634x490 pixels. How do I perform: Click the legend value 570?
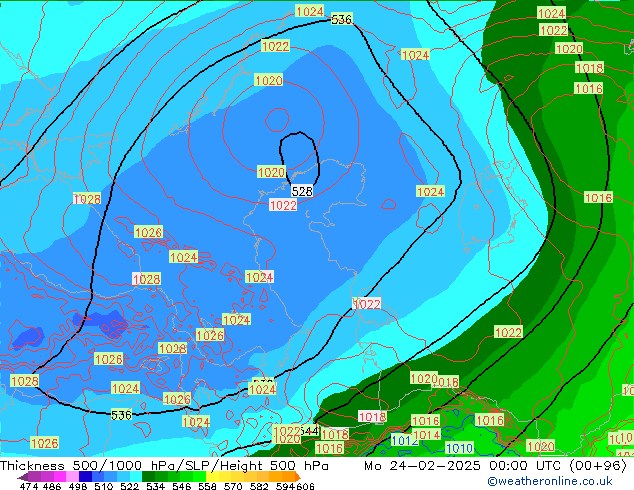[x=233, y=486]
